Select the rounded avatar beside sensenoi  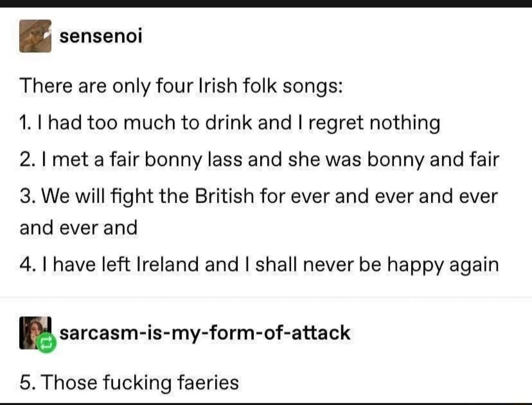[x=35, y=35]
